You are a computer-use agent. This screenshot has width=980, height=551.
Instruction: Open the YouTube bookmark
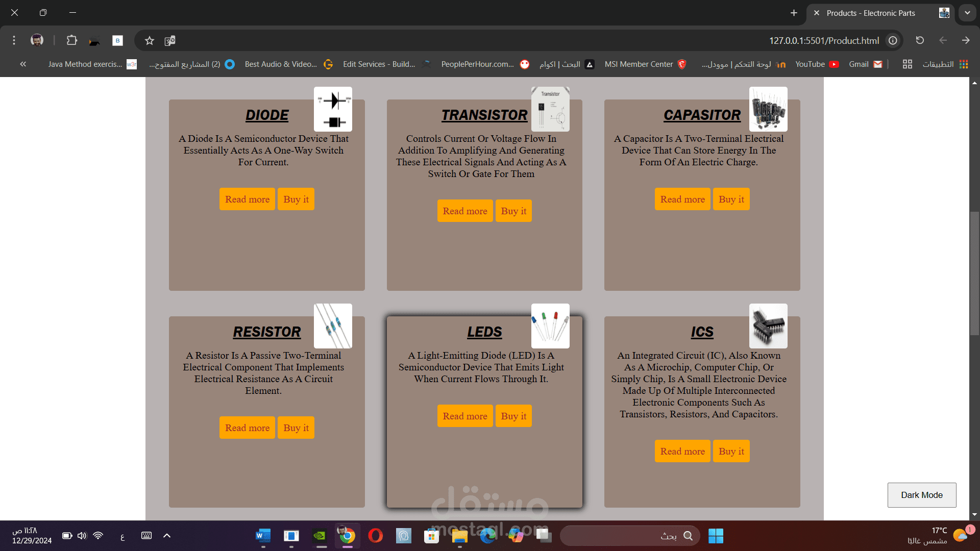coord(816,64)
